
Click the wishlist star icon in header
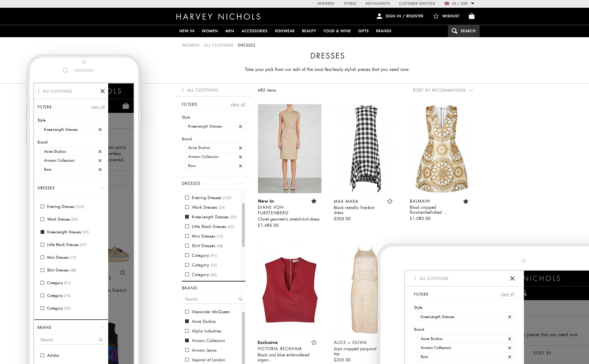click(436, 16)
